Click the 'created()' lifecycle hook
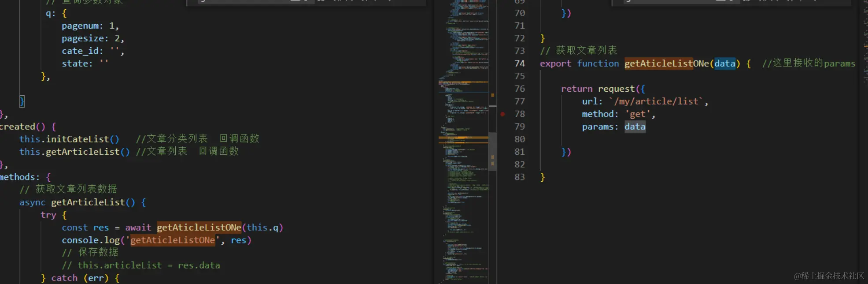868x284 pixels. (22, 127)
